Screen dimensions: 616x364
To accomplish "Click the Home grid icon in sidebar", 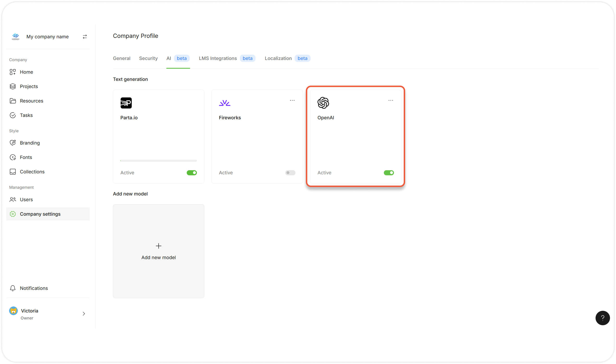I will [12, 72].
